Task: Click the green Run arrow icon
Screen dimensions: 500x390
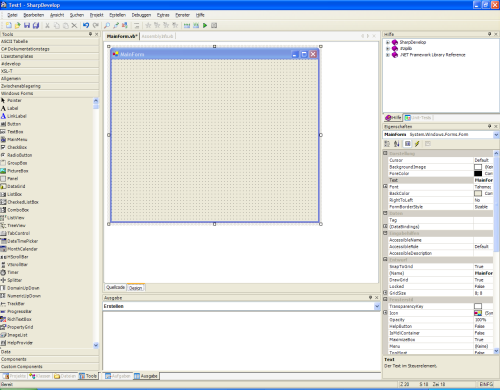Action: pyautogui.click(x=205, y=25)
